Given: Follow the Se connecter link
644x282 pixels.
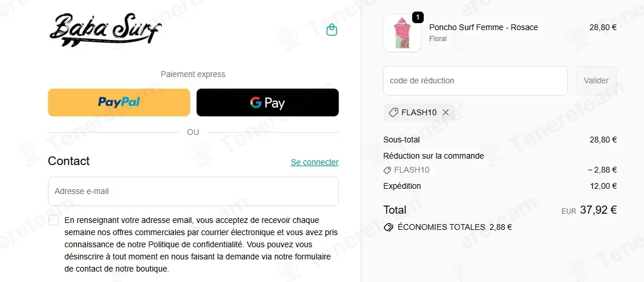Looking at the screenshot, I should point(314,162).
